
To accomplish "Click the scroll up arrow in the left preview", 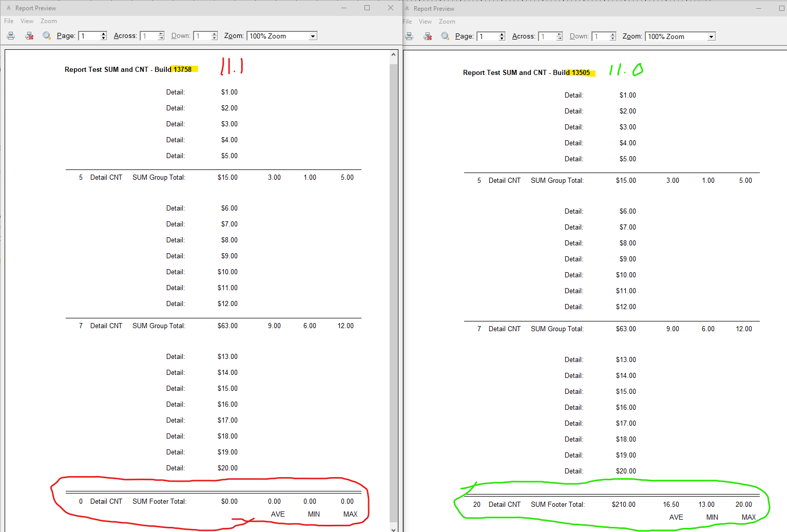I will pyautogui.click(x=394, y=54).
